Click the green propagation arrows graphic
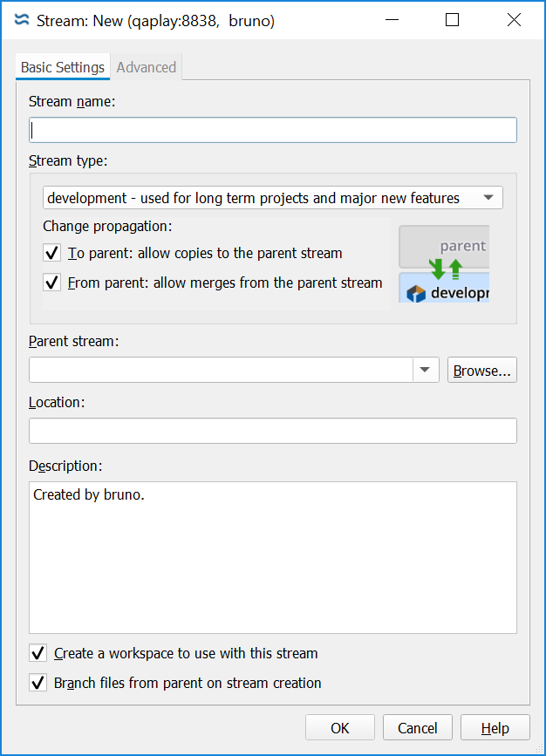546x756 pixels. click(x=446, y=269)
